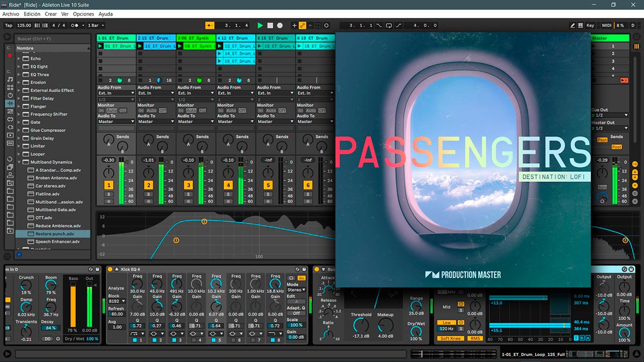
Task: Toggle the orange Automation Arm icon
Action: coord(302,25)
